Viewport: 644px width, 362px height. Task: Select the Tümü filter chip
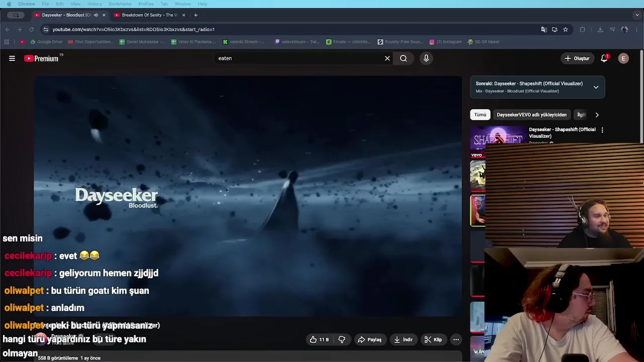pyautogui.click(x=480, y=115)
